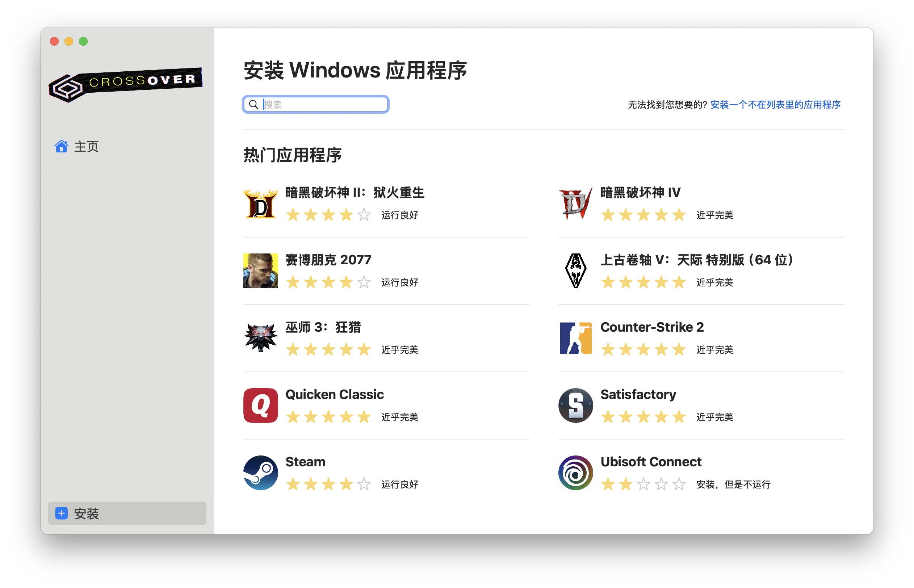Click the blue home icon in sidebar
The image size is (914, 588).
pyautogui.click(x=61, y=146)
